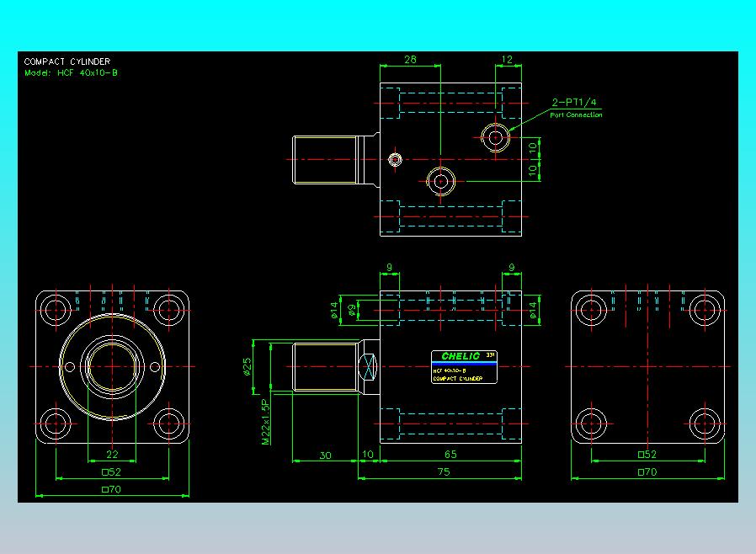Click the M22x1.5P thread callout
This screenshot has width=756, height=554.
click(266, 422)
